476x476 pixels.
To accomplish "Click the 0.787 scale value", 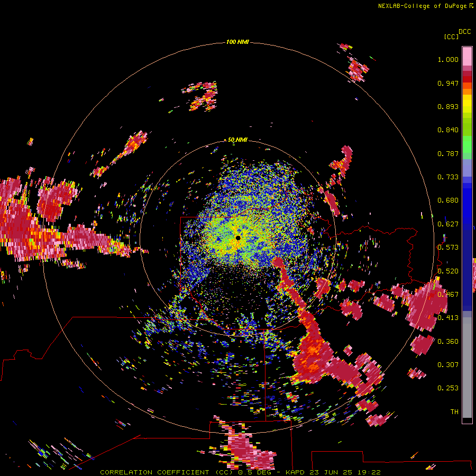I will point(448,153).
